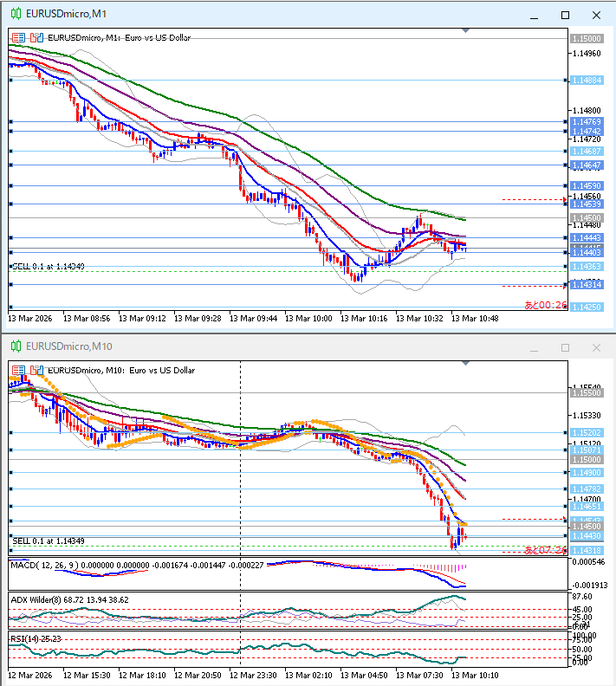Toggle One Click Trading icon on M10 chart
Screen dimensions: 616x686
(x=18, y=370)
